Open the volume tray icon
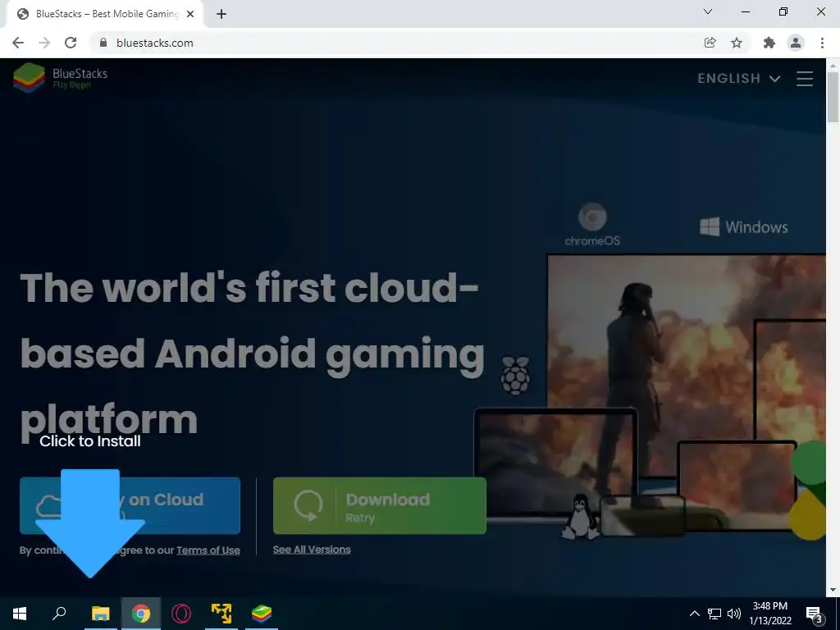 pos(734,614)
